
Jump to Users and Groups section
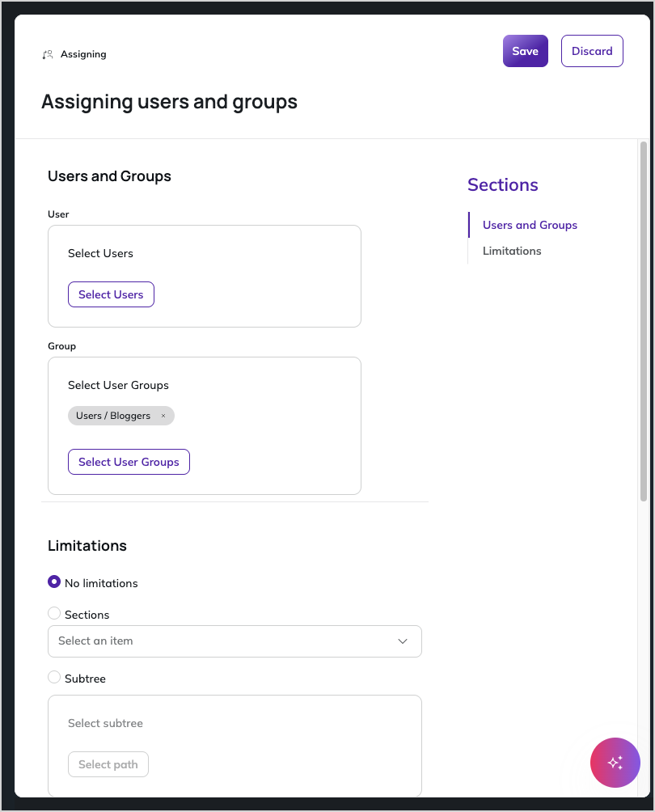pos(530,225)
